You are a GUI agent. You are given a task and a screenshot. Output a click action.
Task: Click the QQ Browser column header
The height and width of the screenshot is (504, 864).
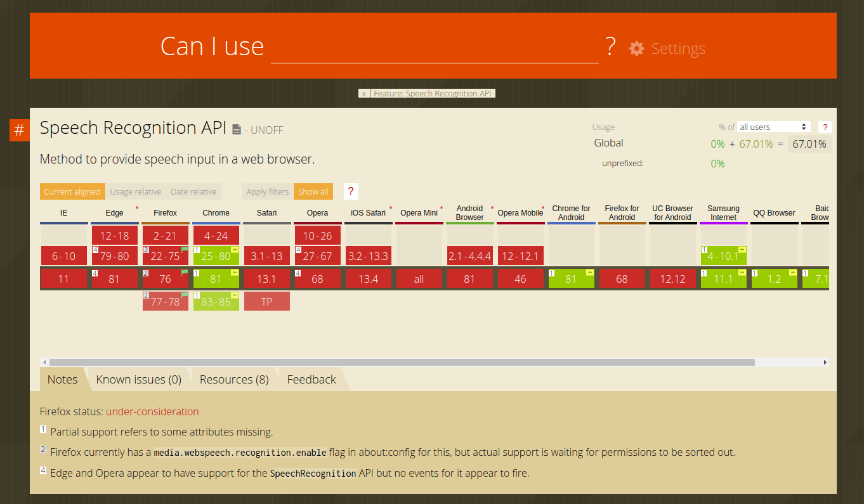775,213
